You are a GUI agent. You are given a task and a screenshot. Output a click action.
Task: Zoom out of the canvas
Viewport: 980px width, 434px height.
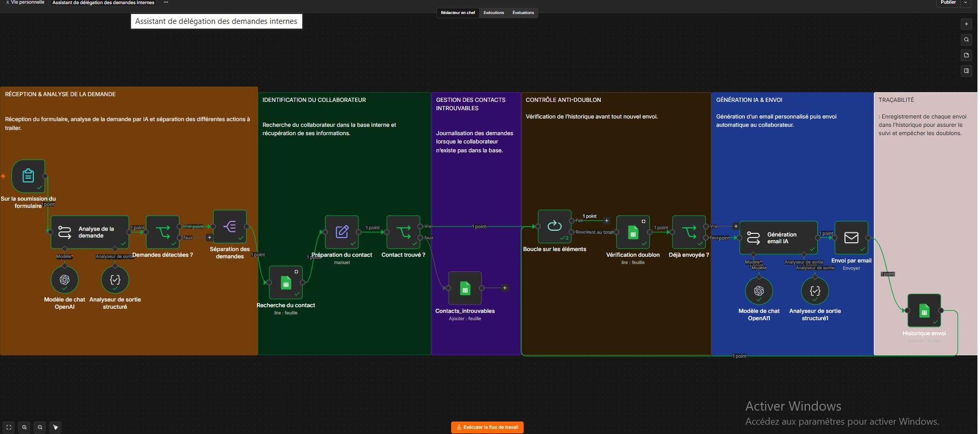(40, 427)
